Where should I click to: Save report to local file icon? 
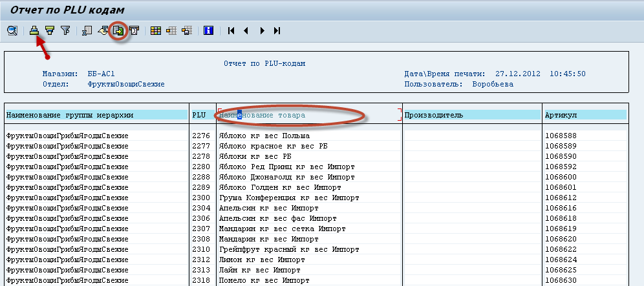[118, 31]
